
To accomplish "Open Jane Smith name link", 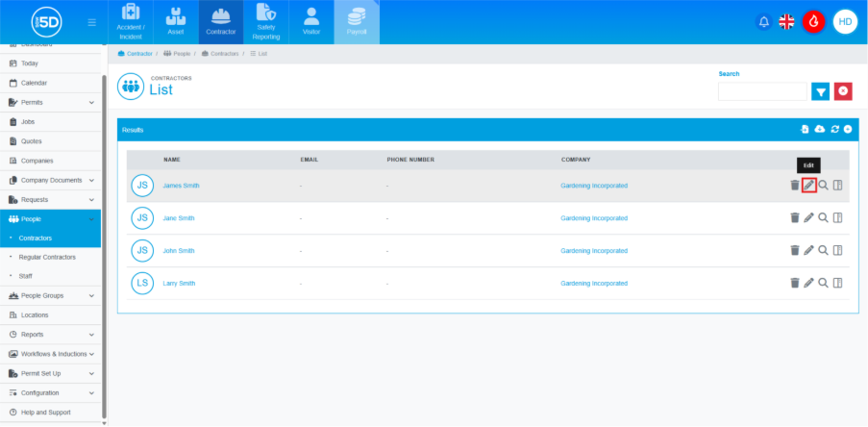I will (178, 218).
